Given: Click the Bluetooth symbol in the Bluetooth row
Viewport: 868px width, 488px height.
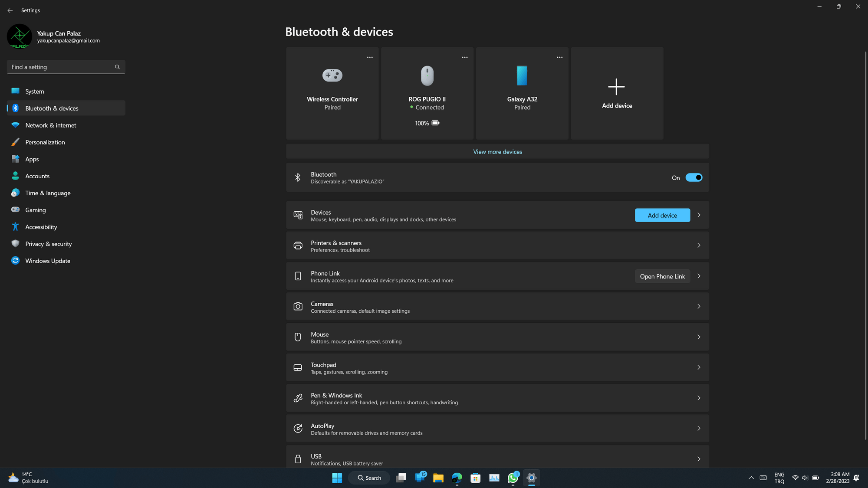Looking at the screenshot, I should click(298, 177).
